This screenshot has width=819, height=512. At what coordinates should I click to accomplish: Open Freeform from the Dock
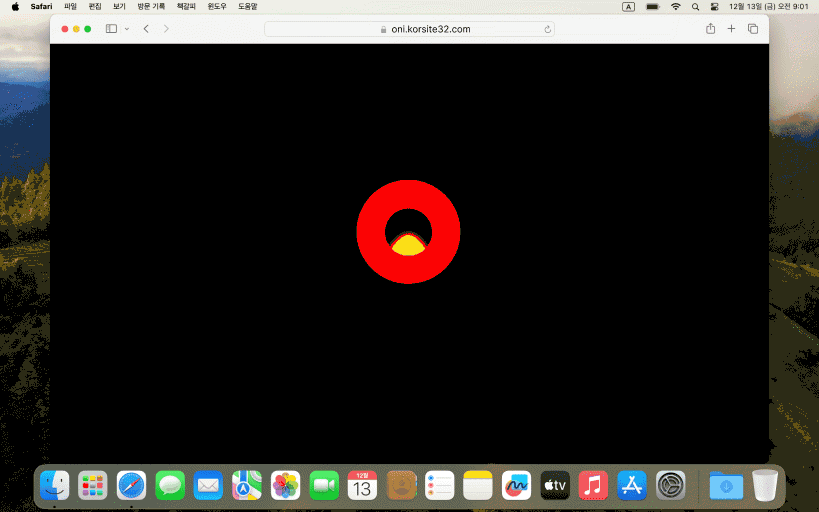coord(517,485)
